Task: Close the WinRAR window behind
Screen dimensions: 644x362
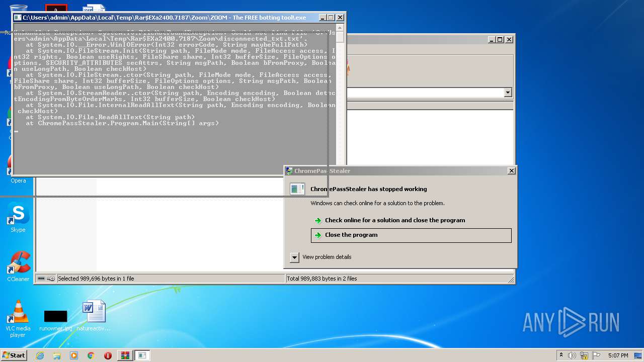Action: 509,39
